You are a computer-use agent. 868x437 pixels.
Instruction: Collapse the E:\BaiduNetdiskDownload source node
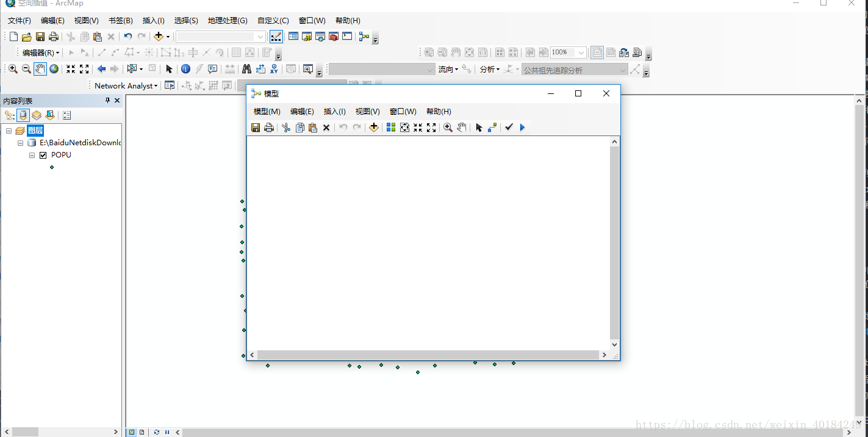pyautogui.click(x=20, y=143)
